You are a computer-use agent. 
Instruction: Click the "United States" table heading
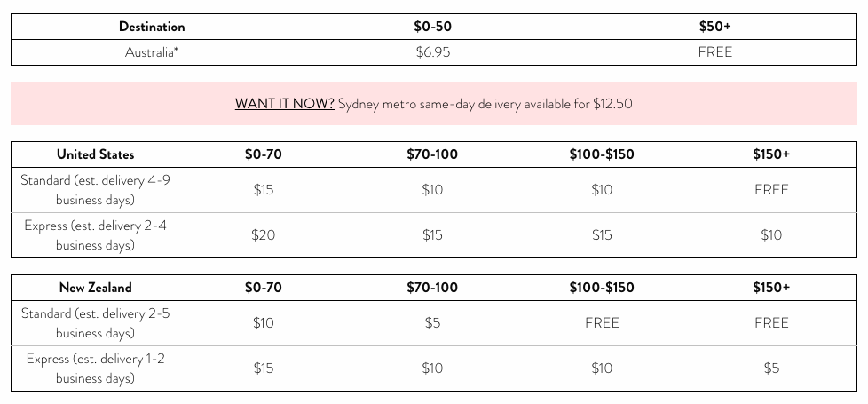[95, 154]
